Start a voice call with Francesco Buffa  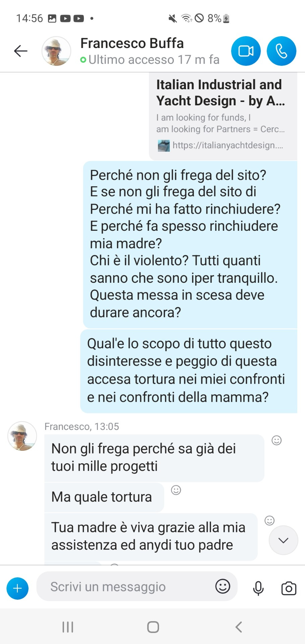pos(282,51)
